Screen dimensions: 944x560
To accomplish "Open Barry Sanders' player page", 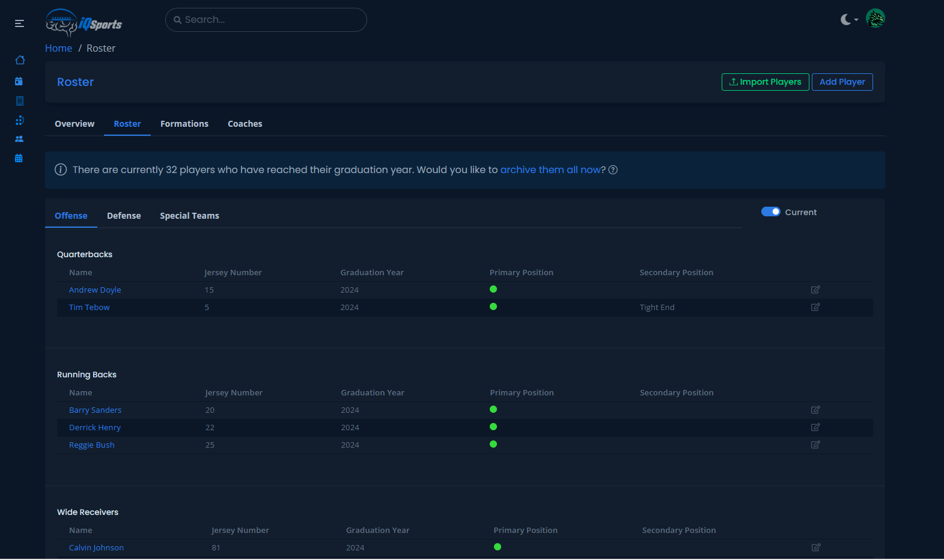I will click(95, 410).
